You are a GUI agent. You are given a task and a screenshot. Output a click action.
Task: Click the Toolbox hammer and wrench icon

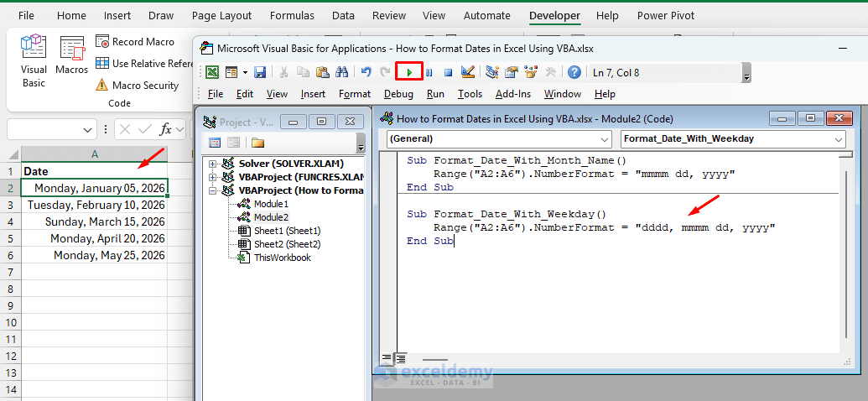coord(550,72)
